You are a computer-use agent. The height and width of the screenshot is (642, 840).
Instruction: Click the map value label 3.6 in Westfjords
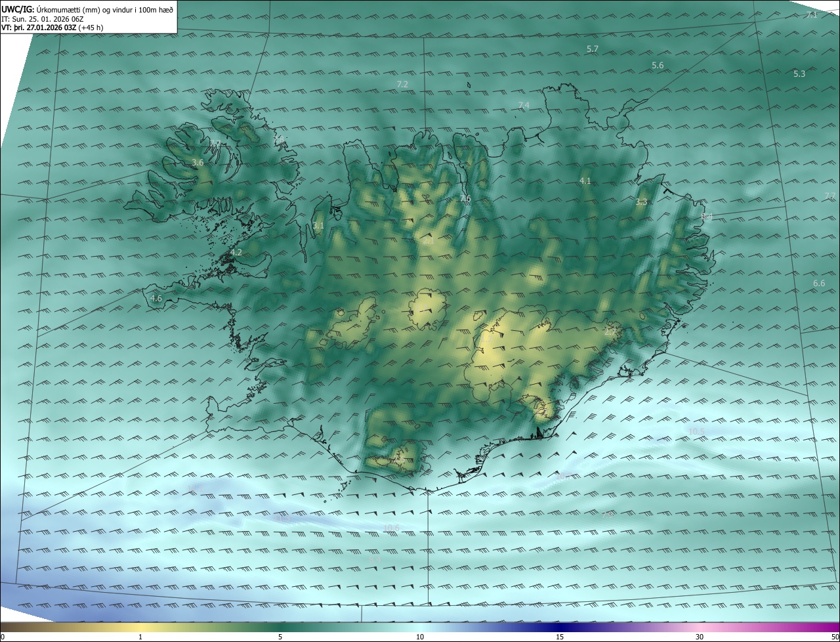click(x=198, y=162)
